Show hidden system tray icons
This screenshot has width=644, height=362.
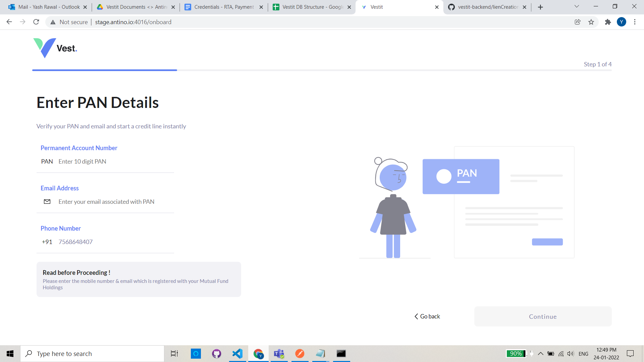[x=541, y=353]
